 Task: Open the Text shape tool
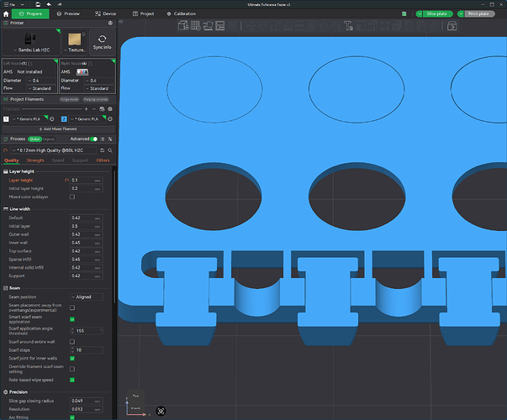[348, 26]
